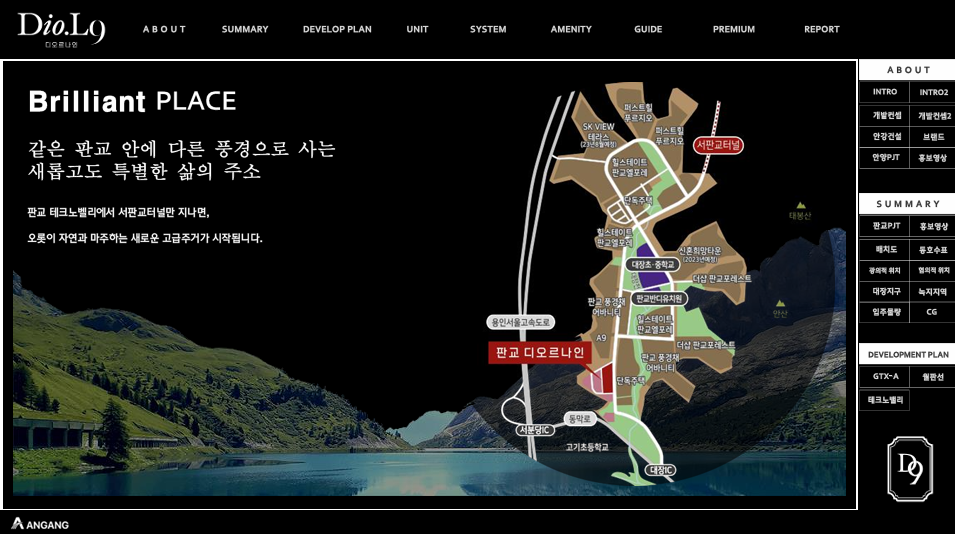Open the 테크노밸리 page

(884, 400)
